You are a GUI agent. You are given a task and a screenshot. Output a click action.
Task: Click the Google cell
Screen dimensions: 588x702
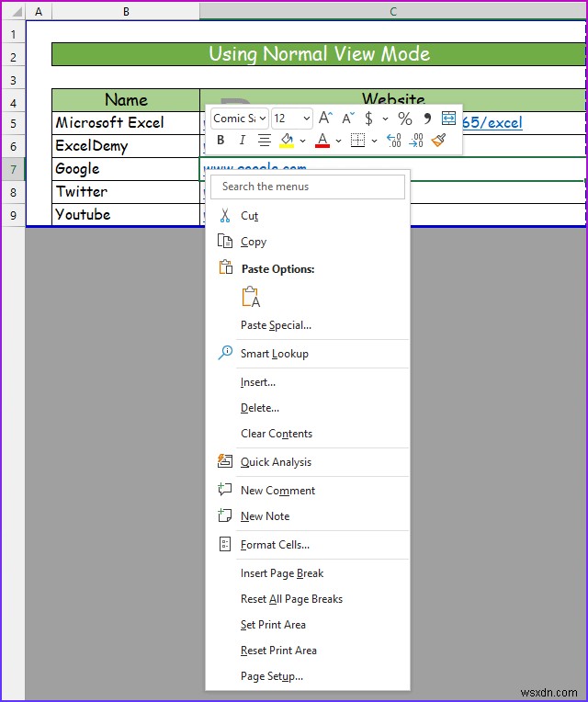126,169
